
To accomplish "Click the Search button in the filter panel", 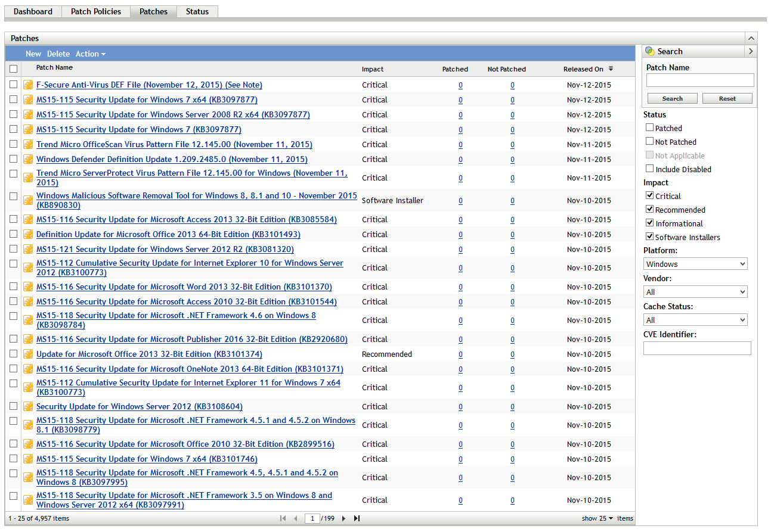I will (673, 98).
